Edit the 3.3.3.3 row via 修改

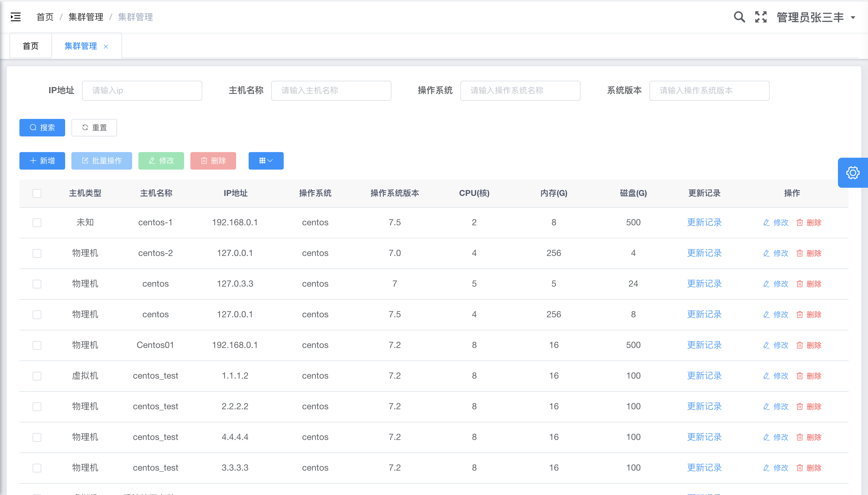pyautogui.click(x=776, y=468)
